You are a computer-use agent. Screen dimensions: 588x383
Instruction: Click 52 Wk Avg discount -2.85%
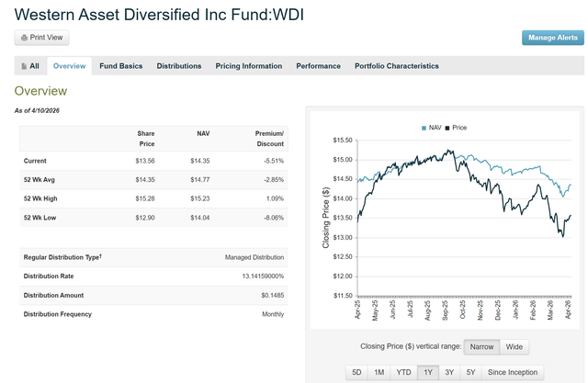274,179
